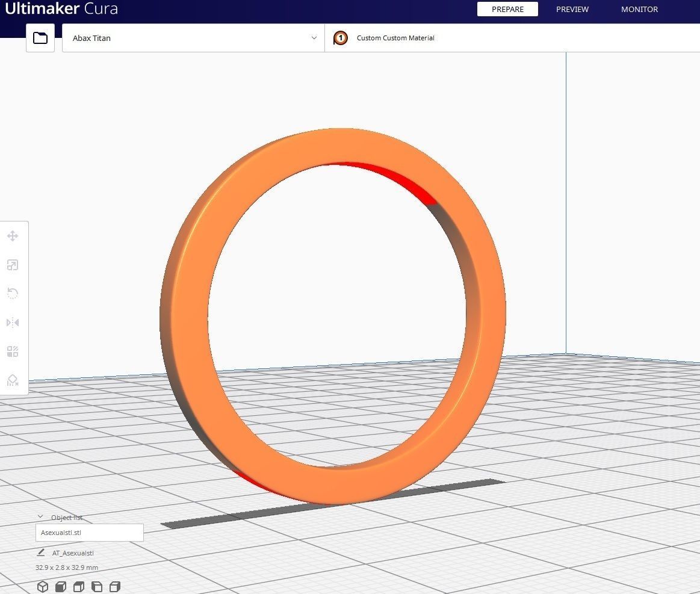
Task: Select Asexualstl.stl in object list
Action: click(89, 533)
